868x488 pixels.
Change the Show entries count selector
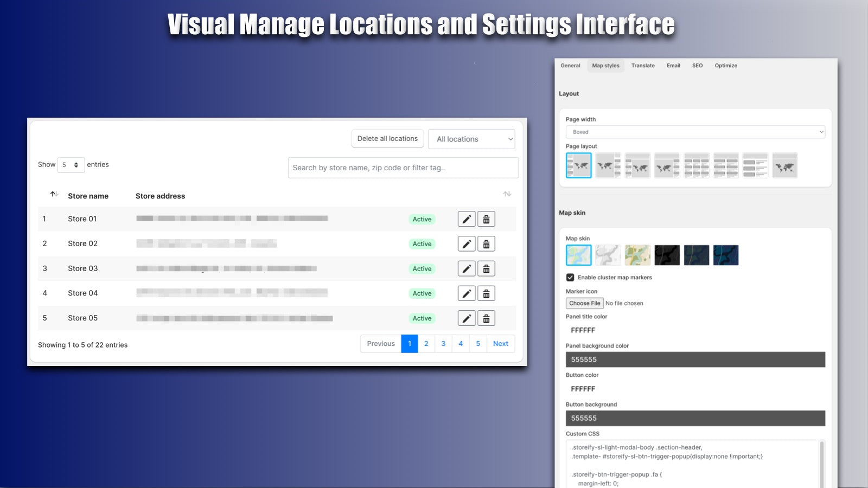point(71,164)
